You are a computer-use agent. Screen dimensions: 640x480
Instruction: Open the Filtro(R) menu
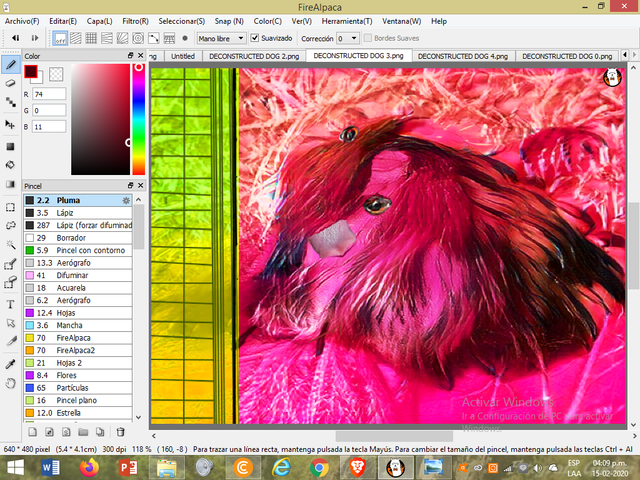click(135, 21)
